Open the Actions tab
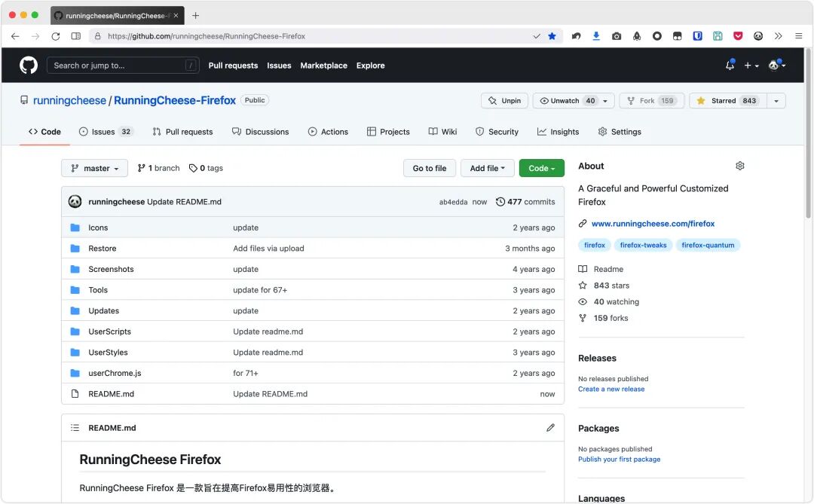 tap(328, 132)
